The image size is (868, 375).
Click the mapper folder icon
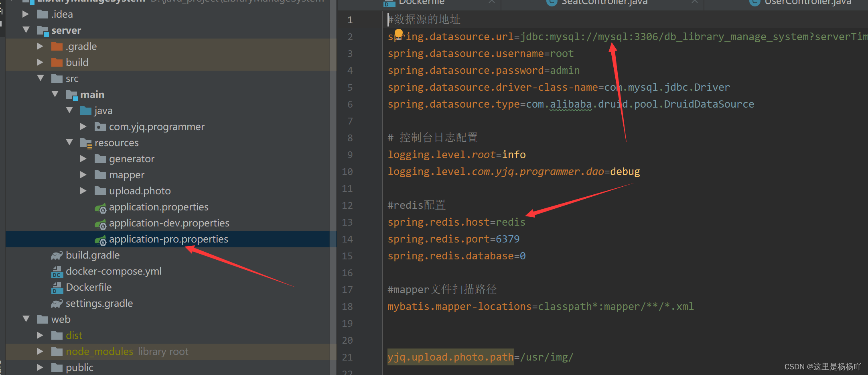pyautogui.click(x=100, y=175)
